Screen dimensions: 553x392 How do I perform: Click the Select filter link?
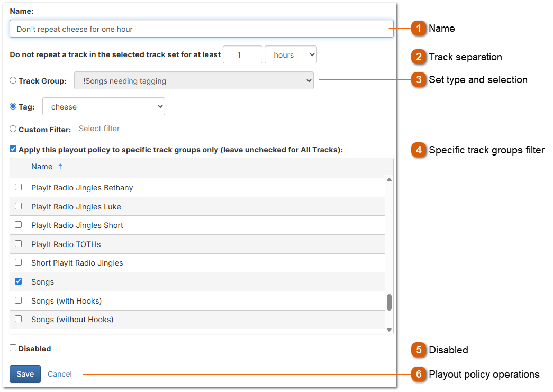(x=99, y=129)
